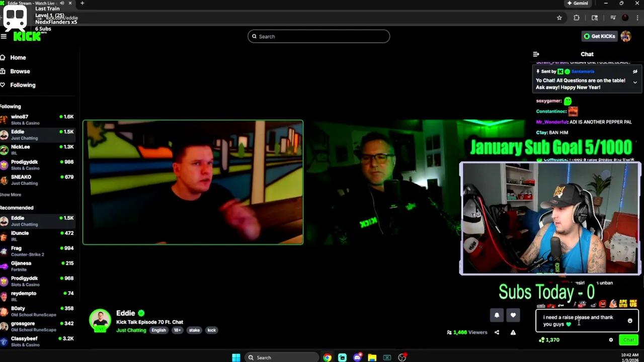Open File Explorer from the taskbar

[x=372, y=357]
